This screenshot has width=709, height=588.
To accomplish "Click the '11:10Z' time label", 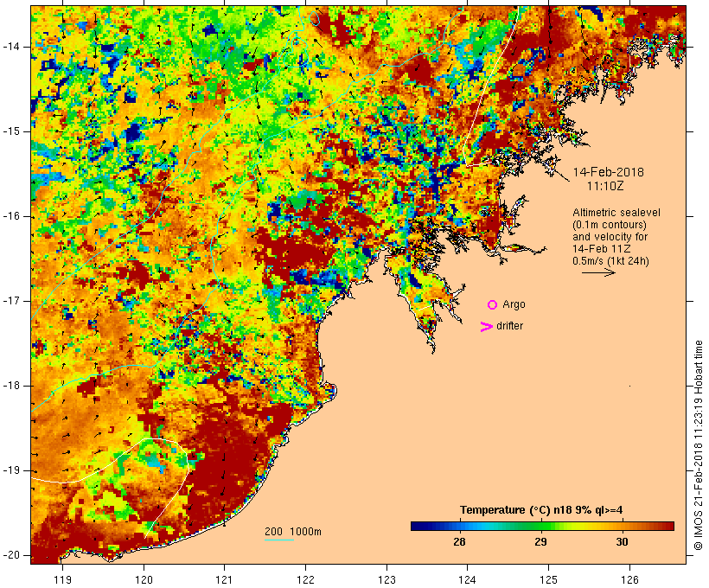I will click(x=605, y=186).
